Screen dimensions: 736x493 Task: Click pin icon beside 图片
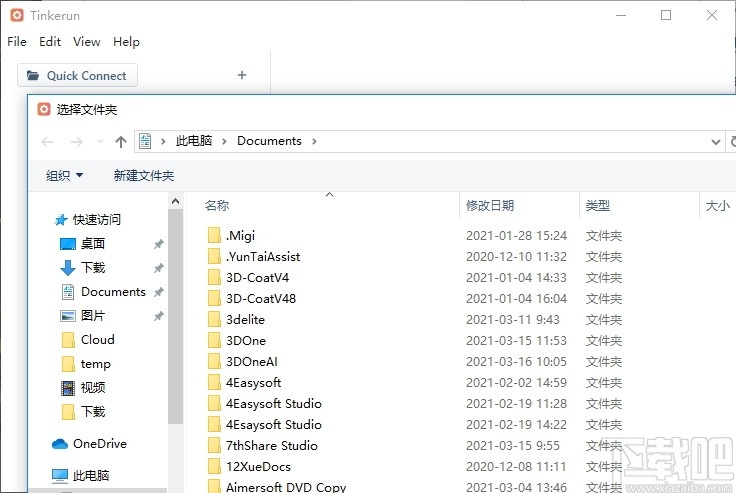tap(159, 316)
